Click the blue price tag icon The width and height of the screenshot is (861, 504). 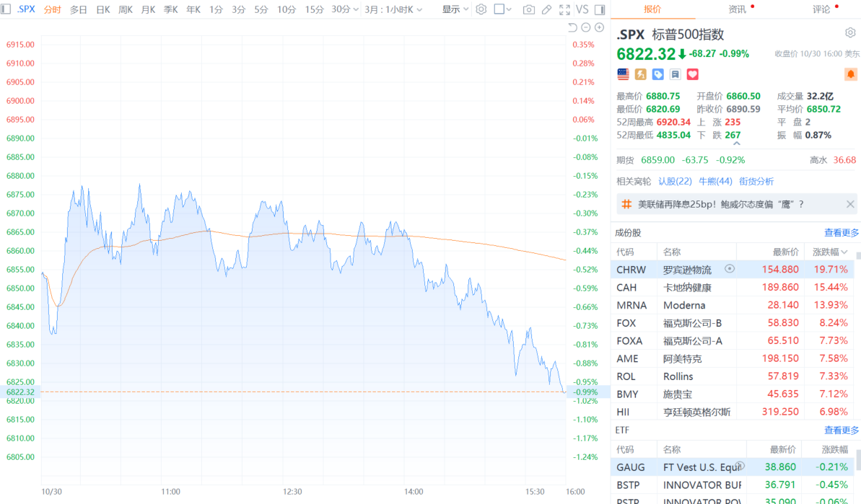pyautogui.click(x=657, y=74)
